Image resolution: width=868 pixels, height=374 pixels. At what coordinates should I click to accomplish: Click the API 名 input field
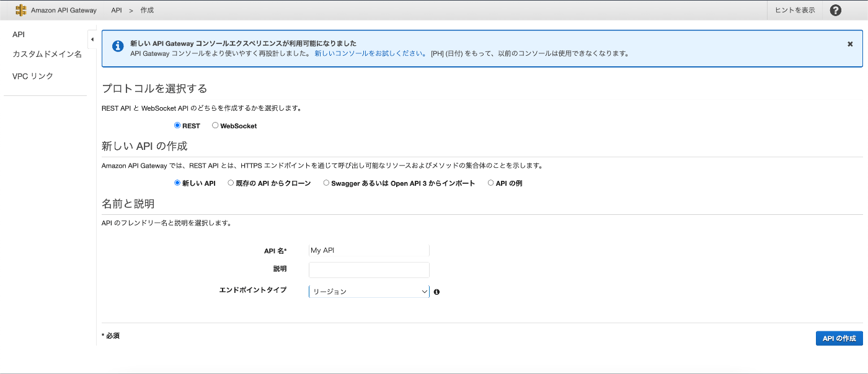[x=369, y=250]
